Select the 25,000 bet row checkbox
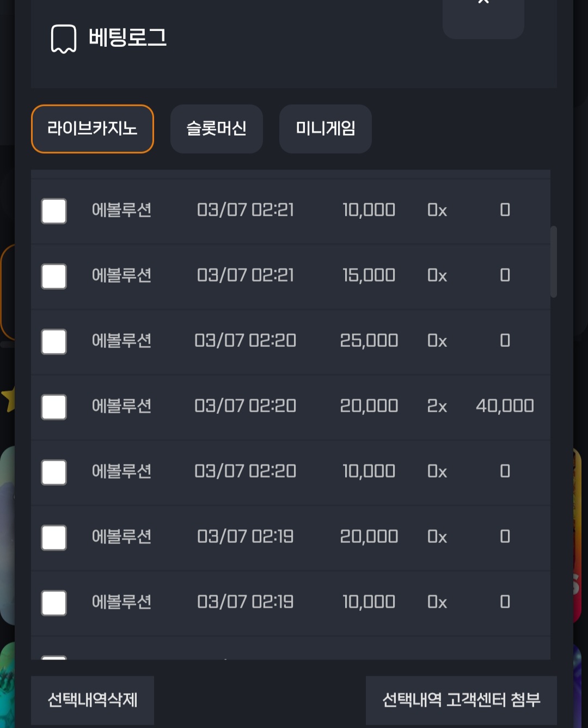The height and width of the screenshot is (728, 588). [54, 342]
